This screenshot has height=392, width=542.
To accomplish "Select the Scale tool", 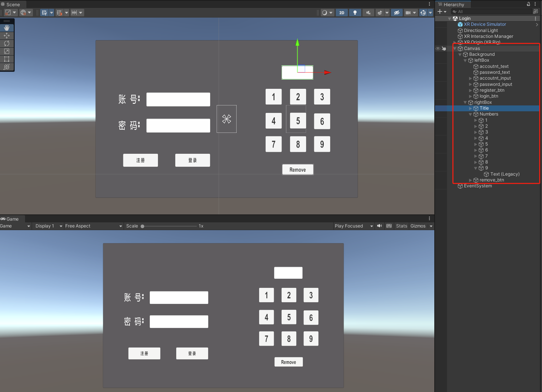I will tap(7, 51).
